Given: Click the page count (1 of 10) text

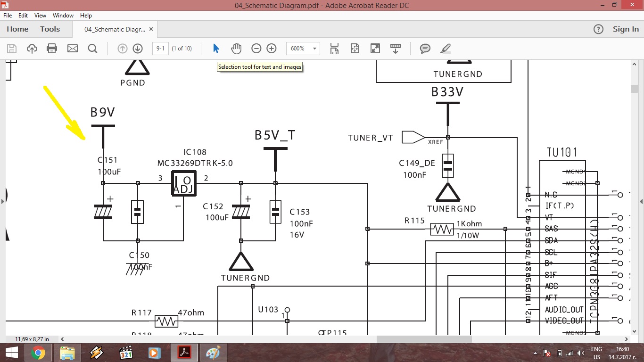Looking at the screenshot, I should (x=182, y=49).
